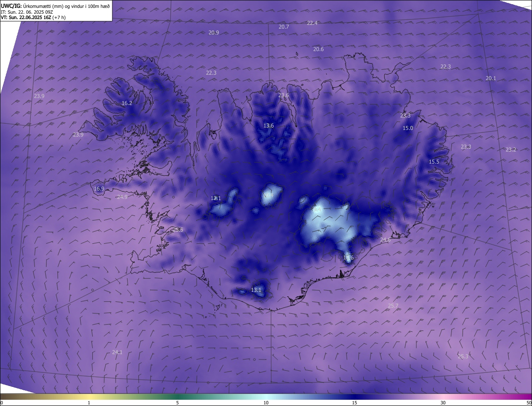Click the map value 20.9

click(x=214, y=32)
